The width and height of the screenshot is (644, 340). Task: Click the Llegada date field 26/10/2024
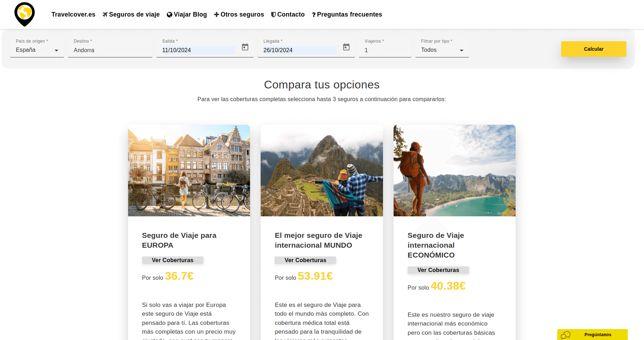[x=299, y=50]
